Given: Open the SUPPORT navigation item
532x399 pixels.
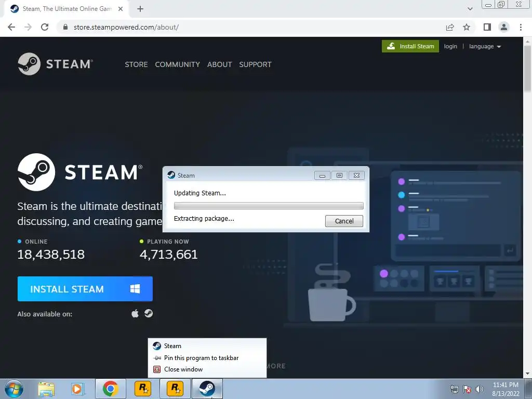Looking at the screenshot, I should point(255,64).
